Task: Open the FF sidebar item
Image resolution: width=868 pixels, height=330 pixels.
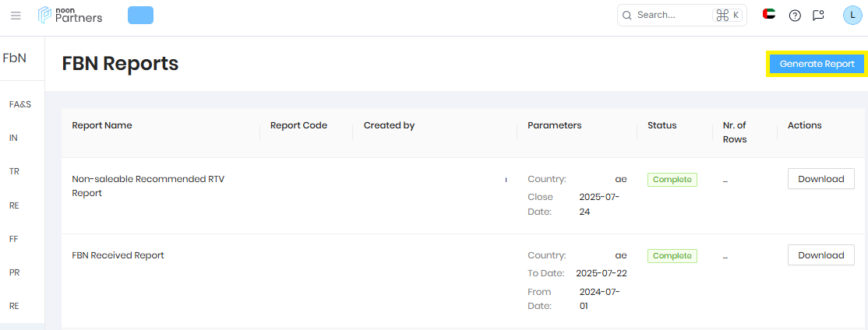Action: click(14, 239)
